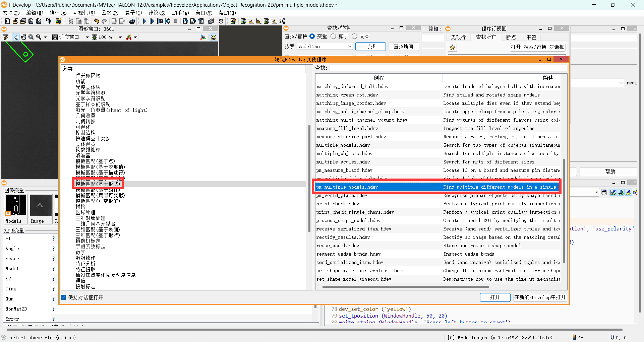This screenshot has height=342, width=644.
Task: Select the hand pan tool
Action: pos(23,37)
